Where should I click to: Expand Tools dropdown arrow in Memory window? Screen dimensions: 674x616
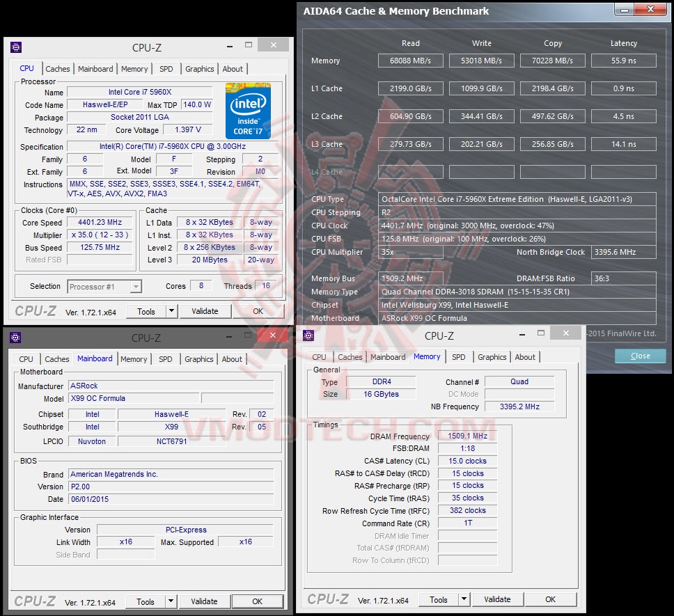(x=464, y=599)
